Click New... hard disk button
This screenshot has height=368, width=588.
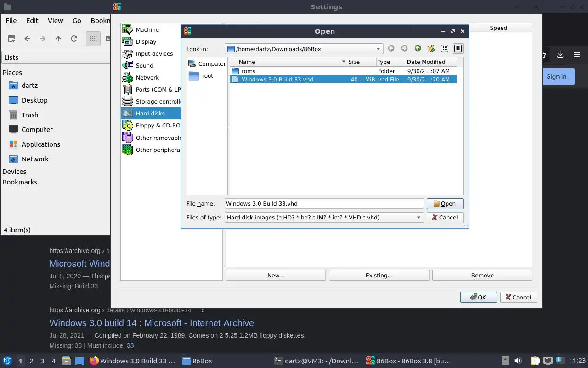[276, 276]
